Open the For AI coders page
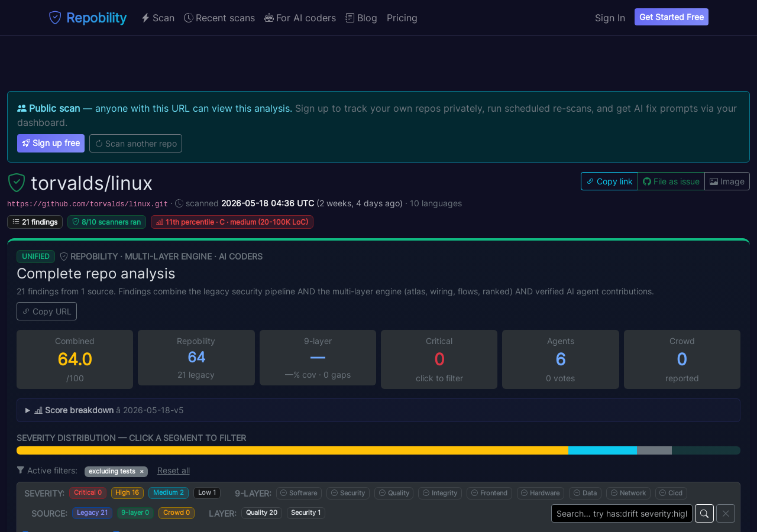This screenshot has width=757, height=532. pos(300,18)
